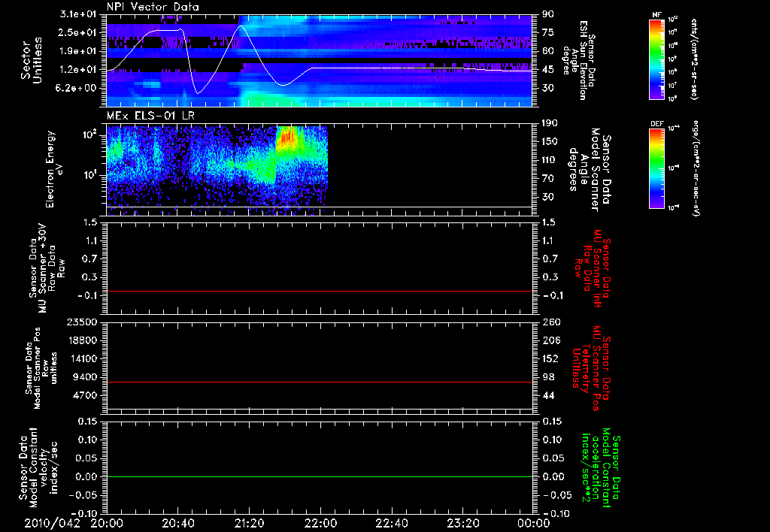Click the 9400 scanner position tick label
The height and width of the screenshot is (532, 770).
[86, 377]
